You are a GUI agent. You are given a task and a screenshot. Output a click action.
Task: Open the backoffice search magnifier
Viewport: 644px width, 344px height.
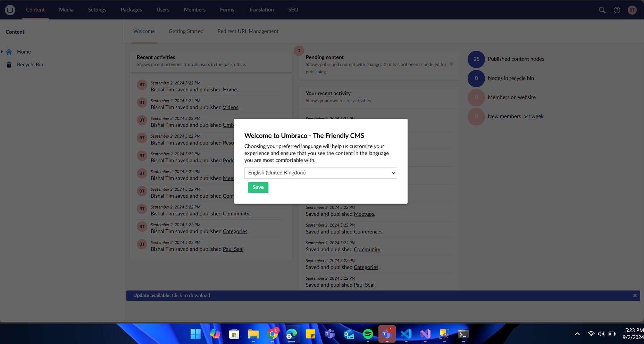602,10
